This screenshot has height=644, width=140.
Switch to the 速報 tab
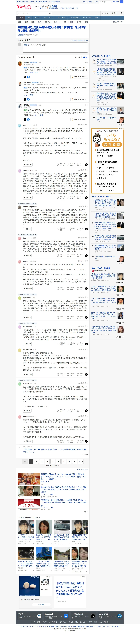point(29,18)
